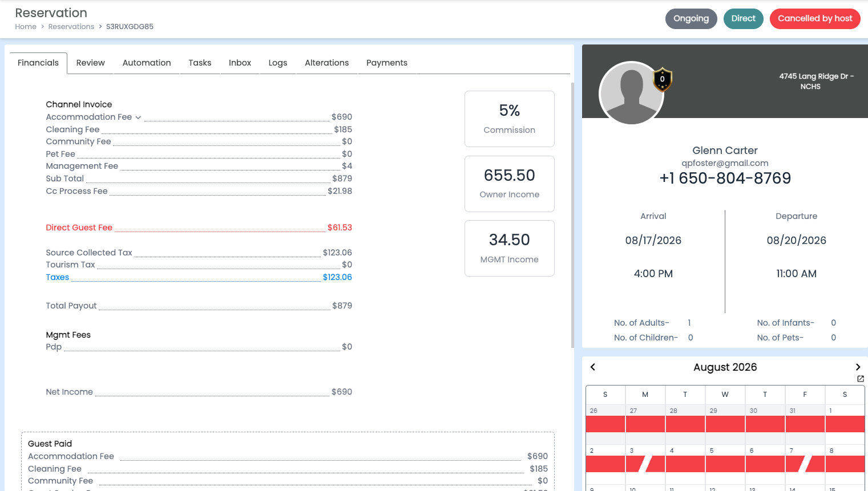Click the arrival date 08/17/2026

653,241
